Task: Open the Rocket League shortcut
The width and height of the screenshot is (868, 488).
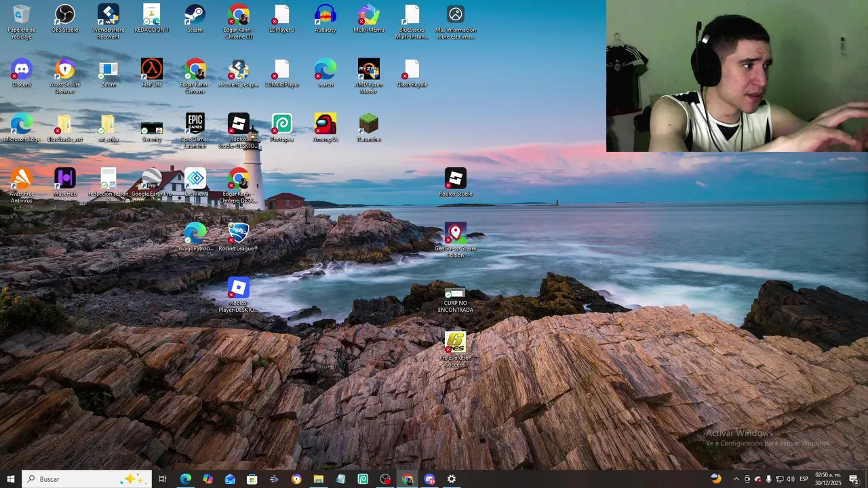Action: pos(239,237)
